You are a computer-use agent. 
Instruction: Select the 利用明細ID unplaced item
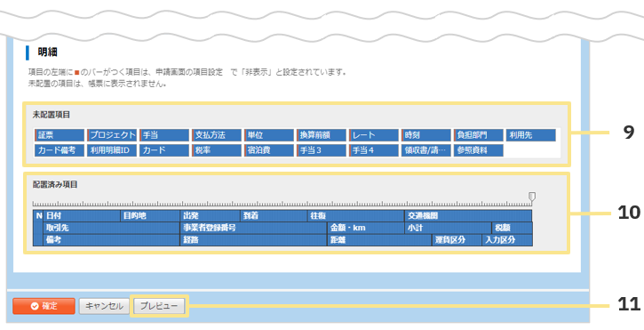[x=112, y=150]
